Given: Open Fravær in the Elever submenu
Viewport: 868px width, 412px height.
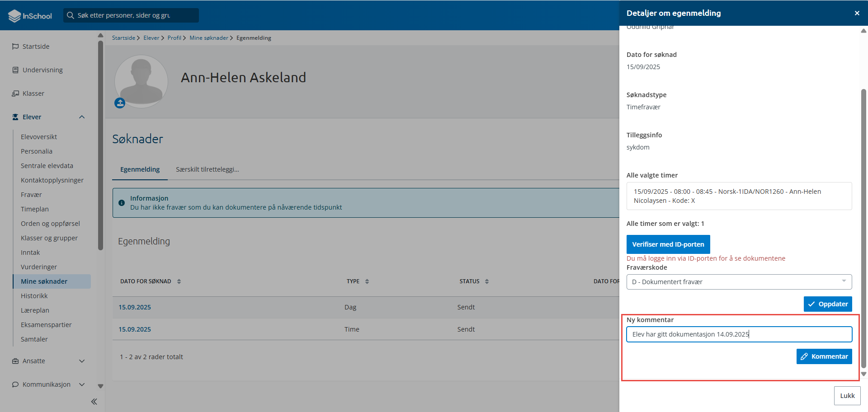Looking at the screenshot, I should (31, 195).
